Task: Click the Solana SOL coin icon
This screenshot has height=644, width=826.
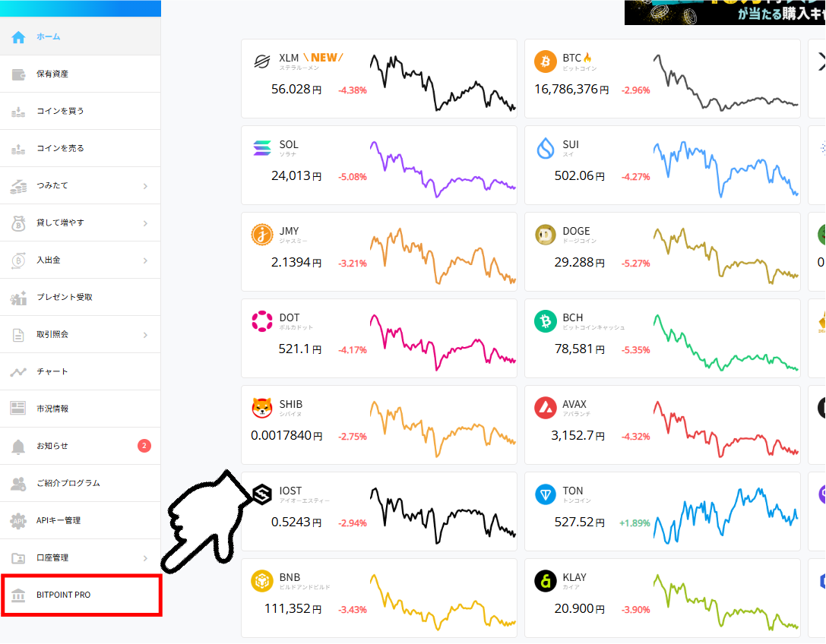Action: click(262, 148)
